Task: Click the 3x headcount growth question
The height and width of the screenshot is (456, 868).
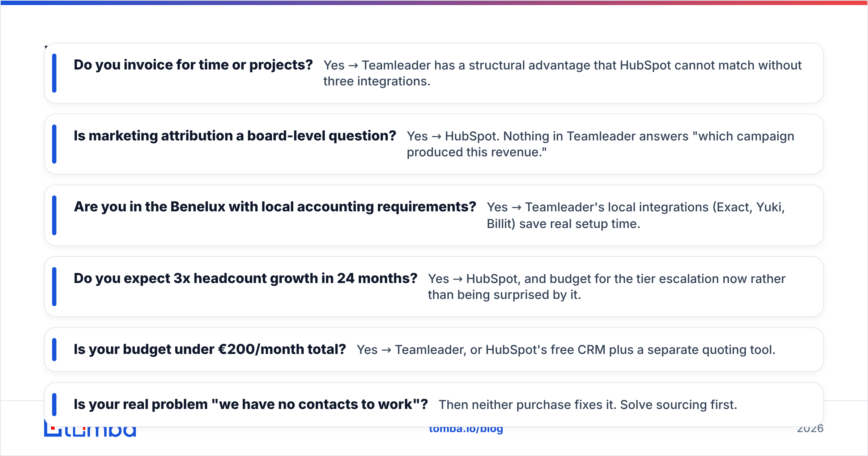Action: pyautogui.click(x=246, y=278)
